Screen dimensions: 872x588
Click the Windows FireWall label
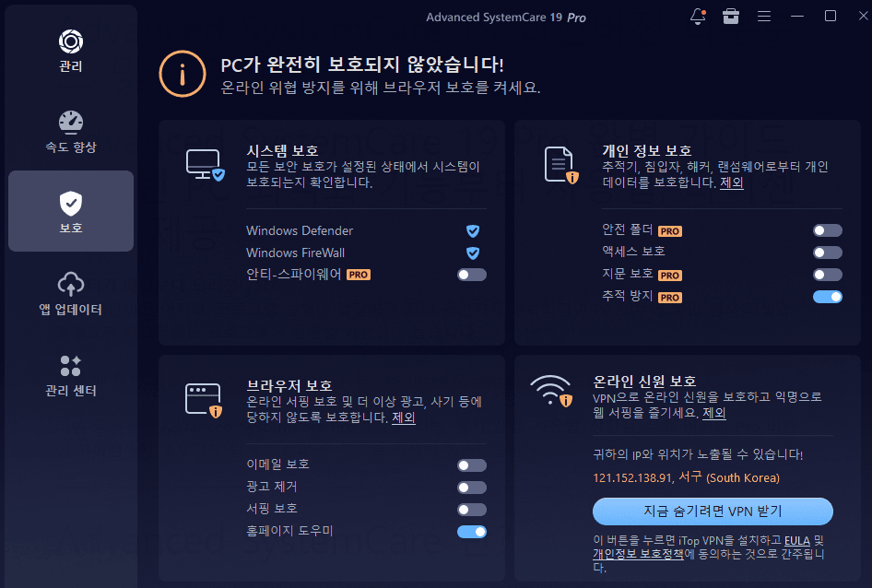295,253
